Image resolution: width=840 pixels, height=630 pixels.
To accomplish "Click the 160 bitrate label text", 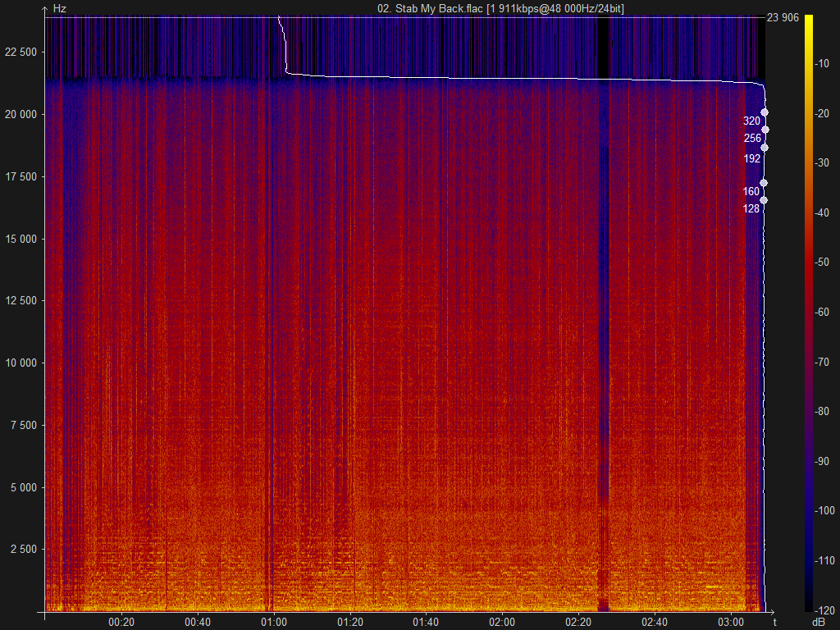I will coord(751,191).
